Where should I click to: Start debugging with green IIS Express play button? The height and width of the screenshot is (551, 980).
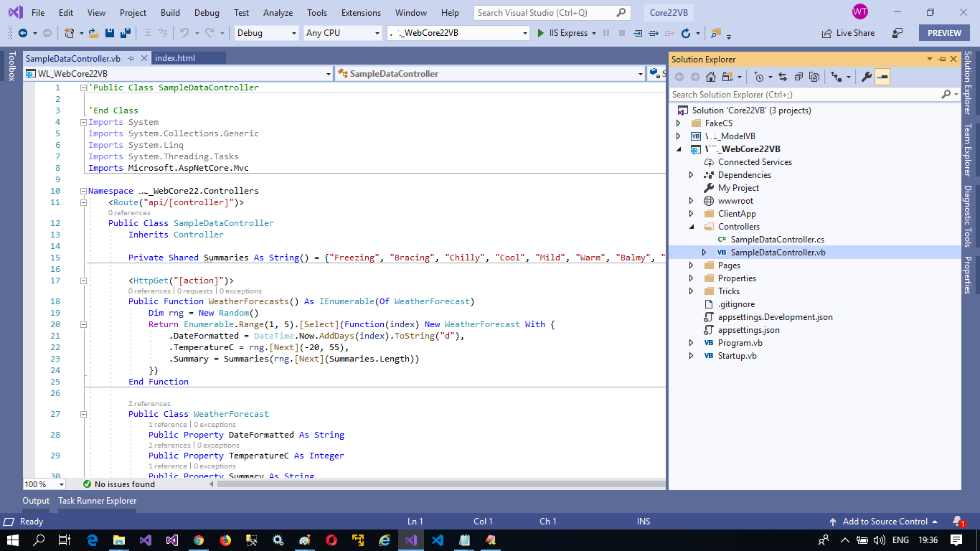(542, 33)
